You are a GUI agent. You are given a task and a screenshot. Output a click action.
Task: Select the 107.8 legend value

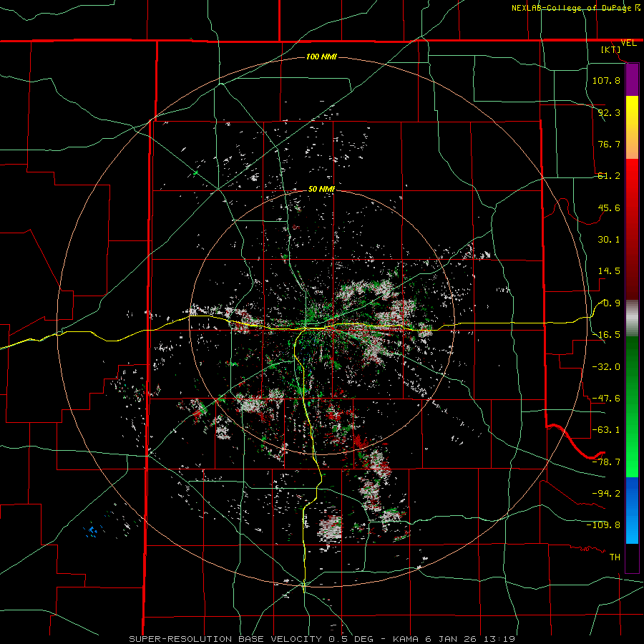coord(606,80)
